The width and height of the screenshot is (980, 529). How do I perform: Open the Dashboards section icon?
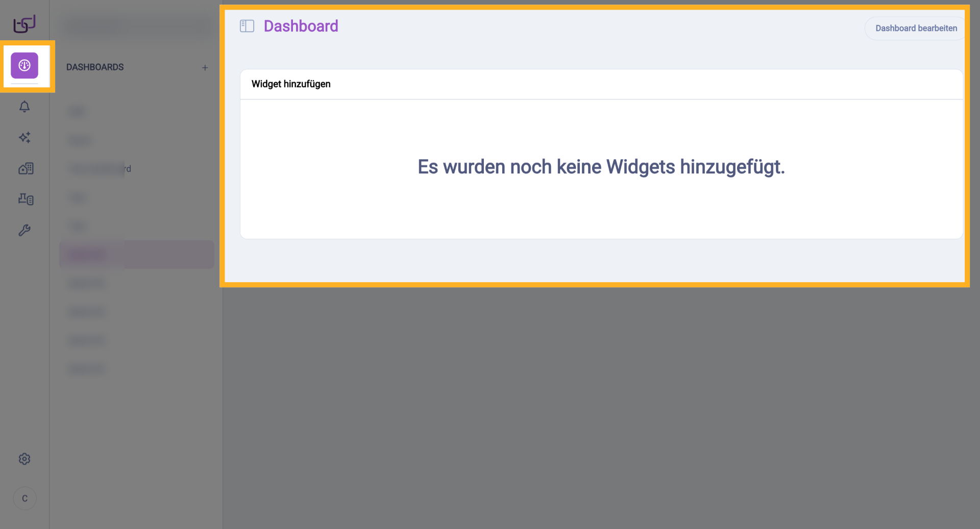[x=24, y=65]
